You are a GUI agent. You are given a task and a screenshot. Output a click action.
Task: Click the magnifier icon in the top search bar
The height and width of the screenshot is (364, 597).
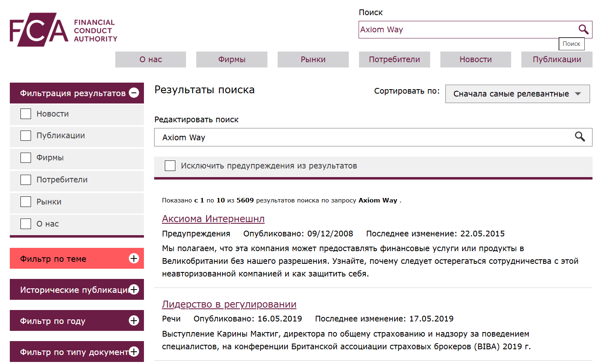click(583, 29)
